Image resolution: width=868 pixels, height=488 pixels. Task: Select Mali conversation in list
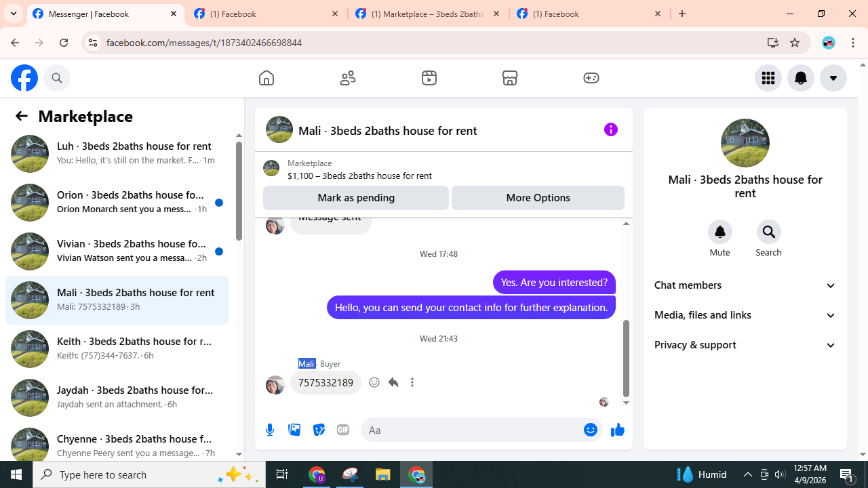coord(117,300)
